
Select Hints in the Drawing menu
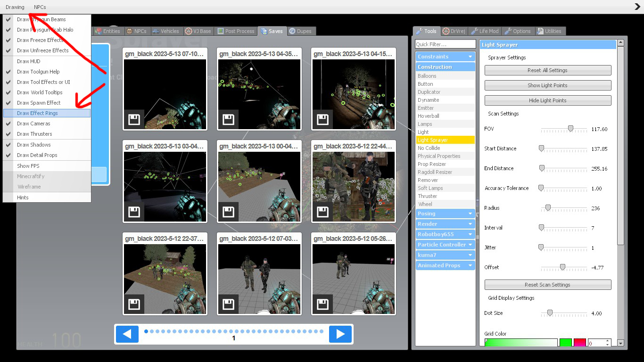pos(47,197)
